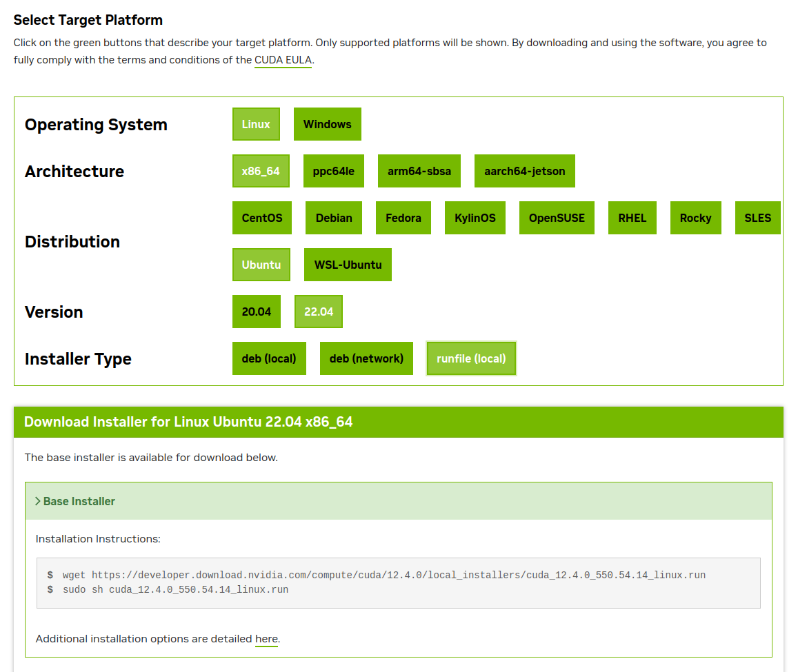Collapse the Base Installer section chevron

pyautogui.click(x=38, y=501)
